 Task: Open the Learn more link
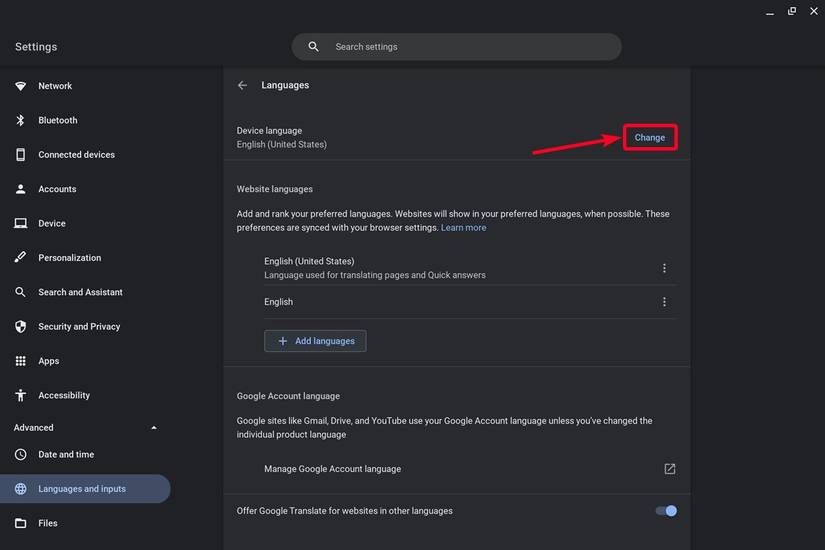tap(463, 228)
